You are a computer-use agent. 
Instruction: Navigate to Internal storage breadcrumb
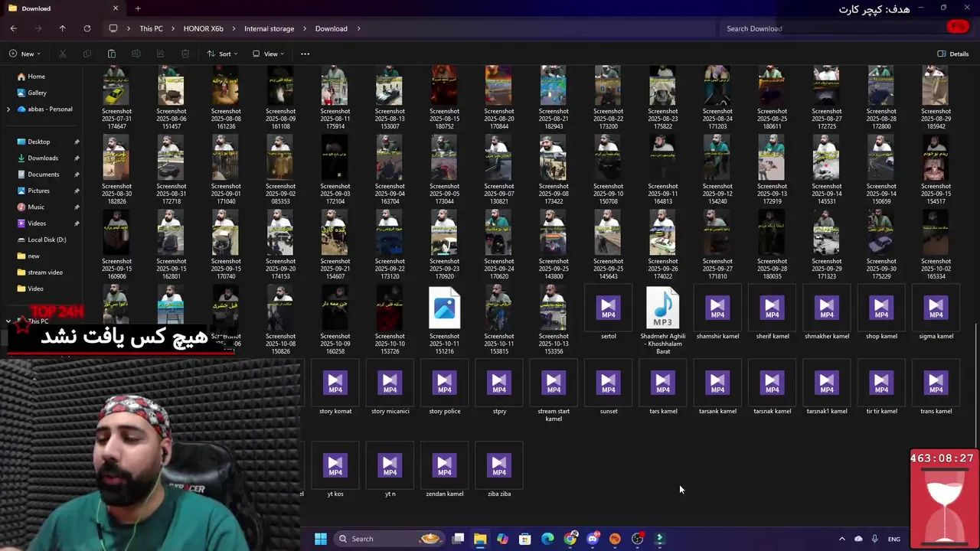pos(269,28)
